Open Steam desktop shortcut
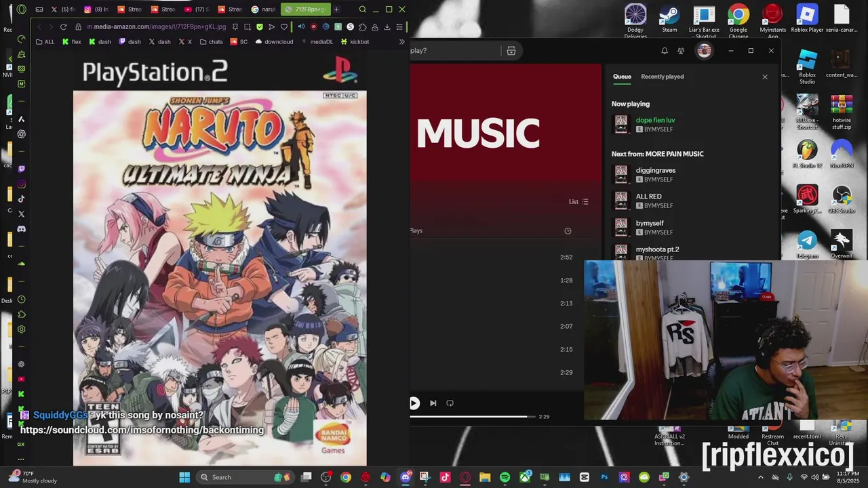Screen dimensions: 868x488 [x=669, y=18]
